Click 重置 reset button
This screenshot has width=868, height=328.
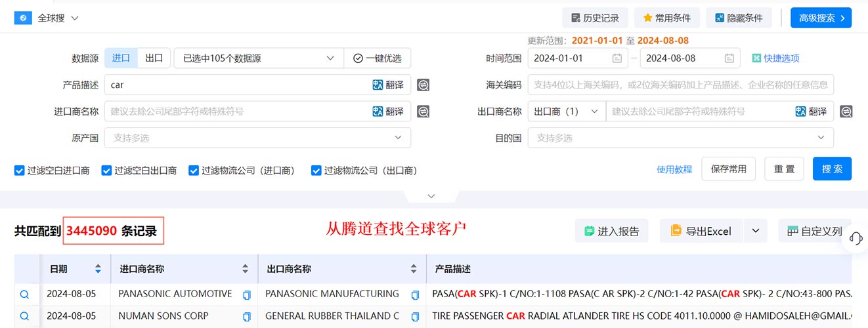click(x=784, y=169)
